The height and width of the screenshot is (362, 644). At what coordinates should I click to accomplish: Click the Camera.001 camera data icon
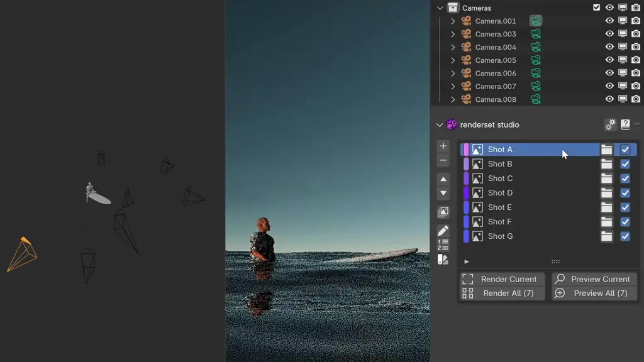point(536,21)
